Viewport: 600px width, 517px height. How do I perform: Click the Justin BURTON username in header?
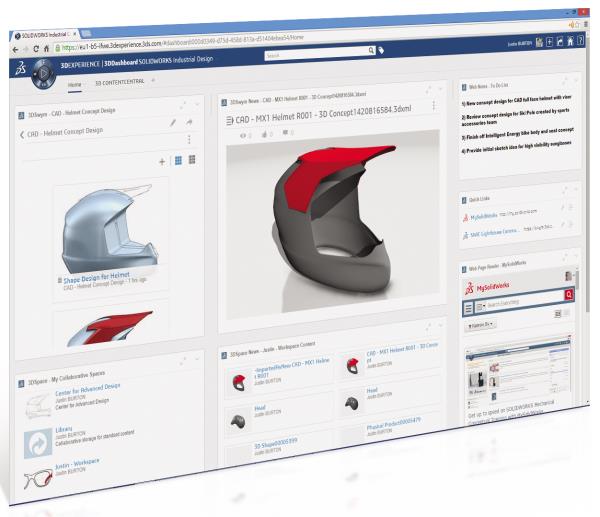click(519, 44)
